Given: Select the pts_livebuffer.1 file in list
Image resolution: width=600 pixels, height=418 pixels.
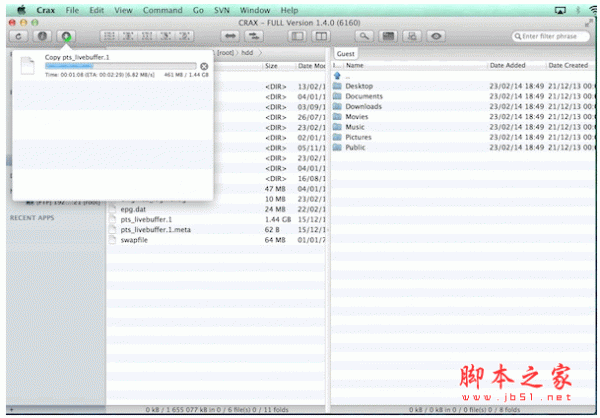Looking at the screenshot, I should [x=146, y=220].
